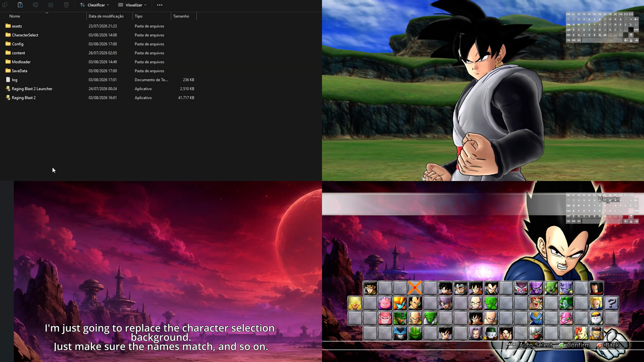Pick the golden Super Saiyan aura portrait
This screenshot has width=644, height=362.
[355, 303]
